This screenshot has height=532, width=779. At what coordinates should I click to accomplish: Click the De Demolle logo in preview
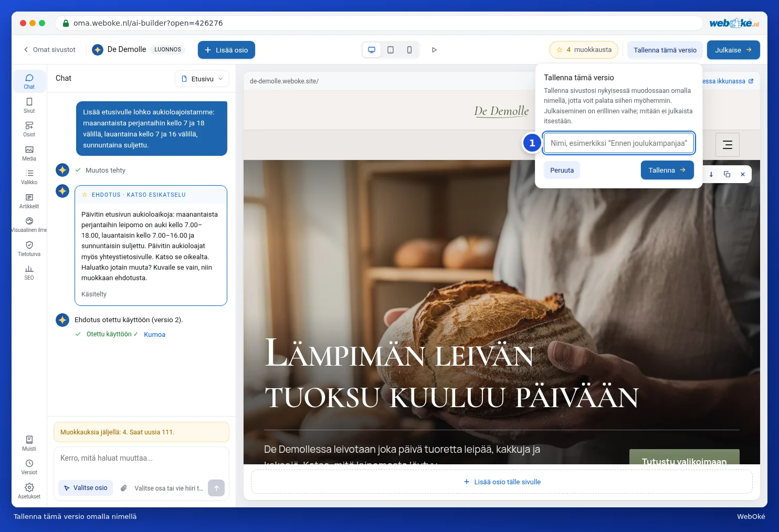coord(501,111)
